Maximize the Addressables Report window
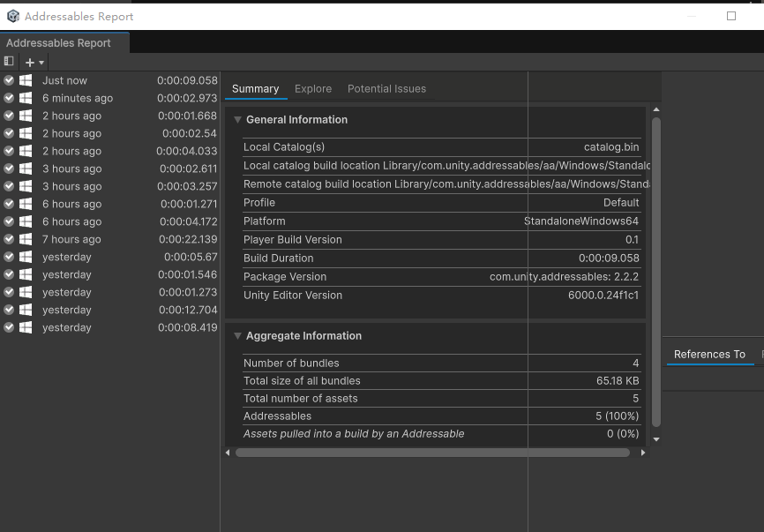This screenshot has width=764, height=532. [x=730, y=16]
